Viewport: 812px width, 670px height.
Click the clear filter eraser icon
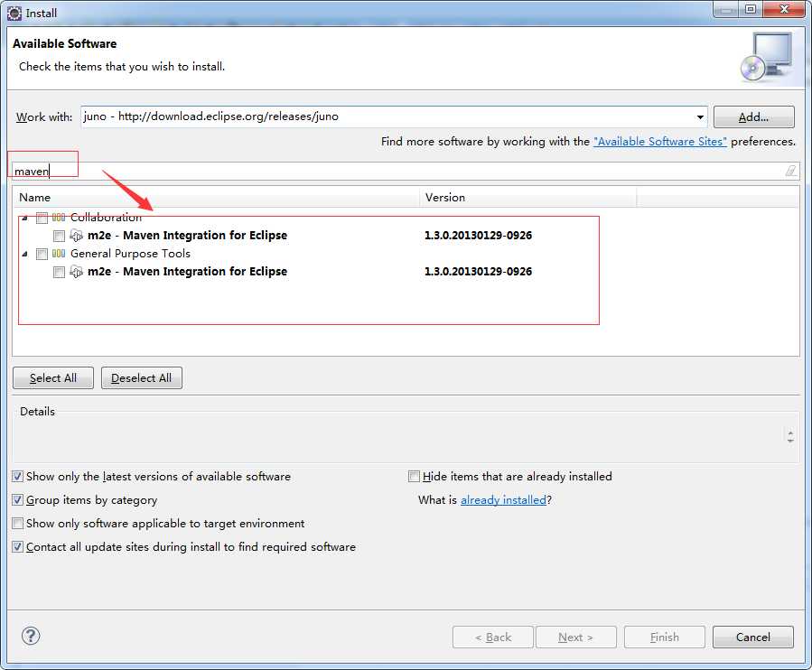pos(790,171)
